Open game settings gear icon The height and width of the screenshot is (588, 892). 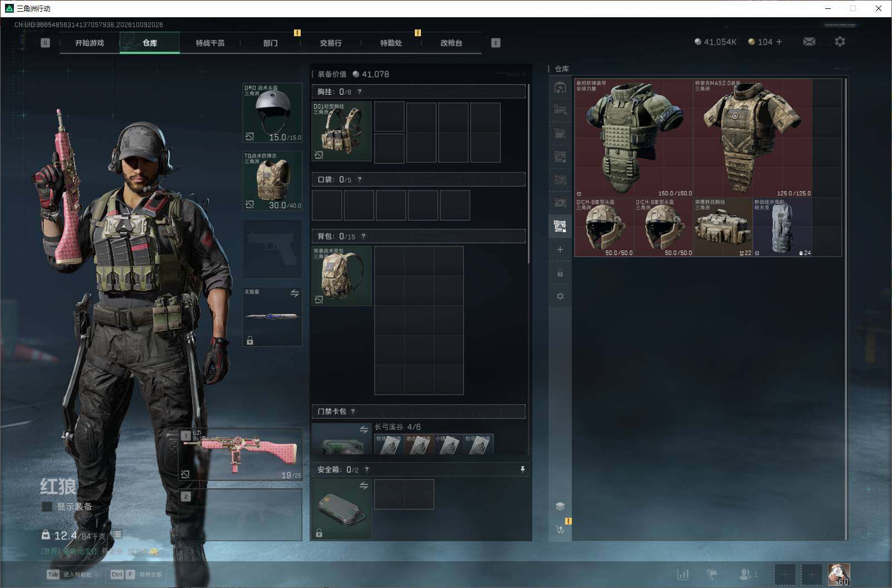tap(840, 42)
